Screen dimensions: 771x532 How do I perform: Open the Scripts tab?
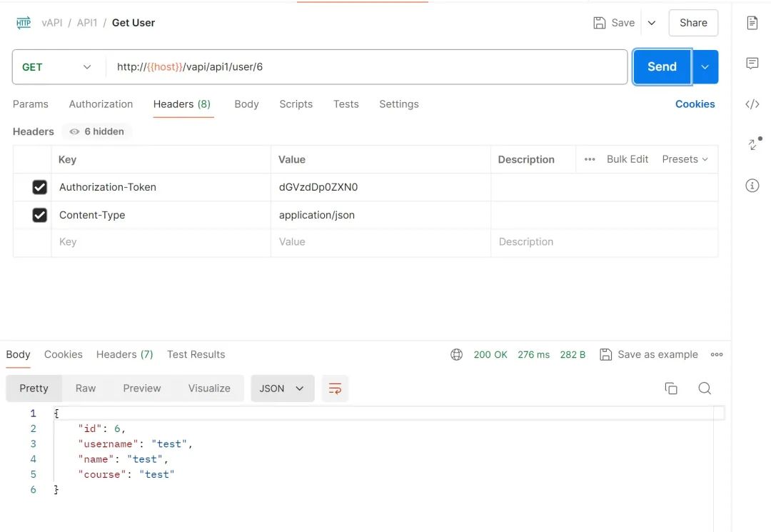296,104
